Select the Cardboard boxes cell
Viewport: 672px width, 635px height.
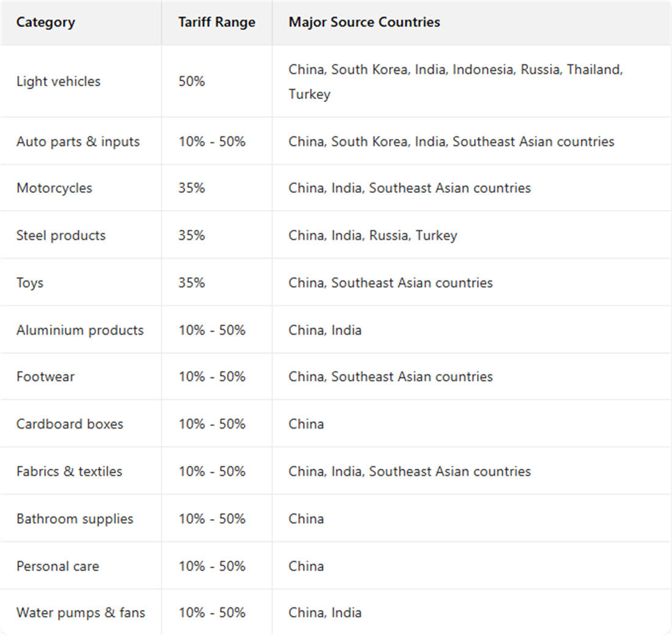70,424
